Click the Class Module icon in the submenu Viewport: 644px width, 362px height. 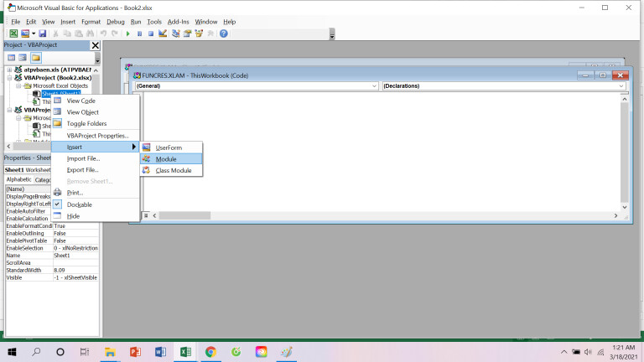pos(147,170)
